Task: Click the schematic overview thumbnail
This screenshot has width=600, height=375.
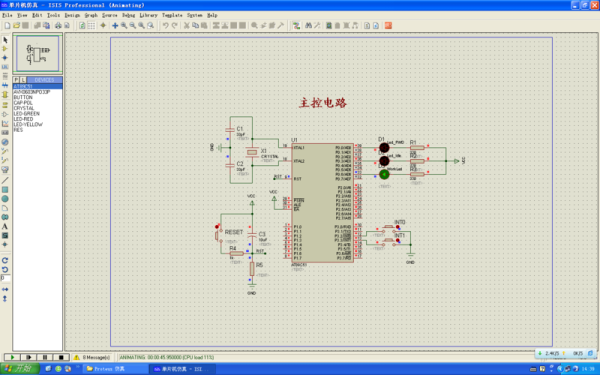Action: pyautogui.click(x=38, y=53)
